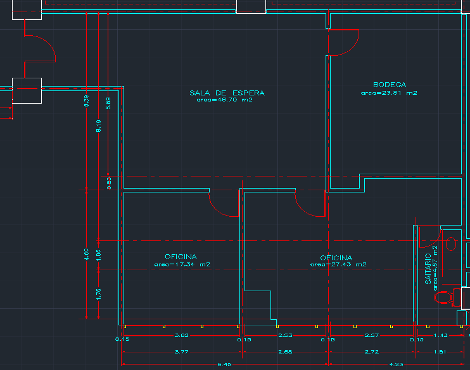Select the Sanitario door swing arc

click(430, 237)
